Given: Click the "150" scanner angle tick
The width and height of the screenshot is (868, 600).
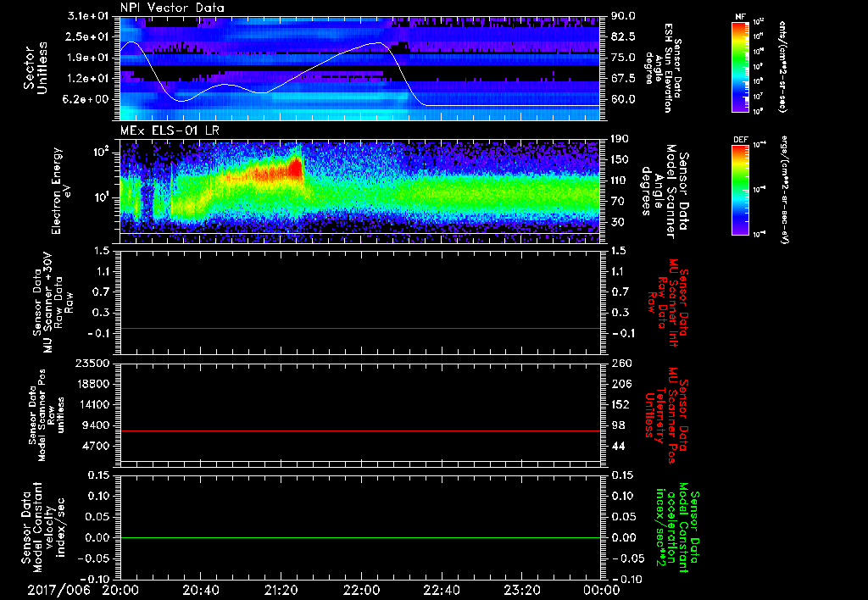Looking at the screenshot, I should 620,160.
